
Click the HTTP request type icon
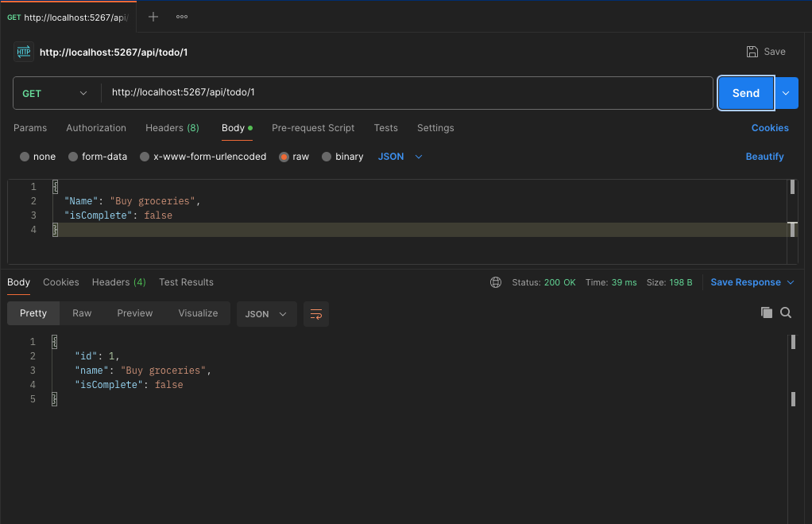pos(24,52)
